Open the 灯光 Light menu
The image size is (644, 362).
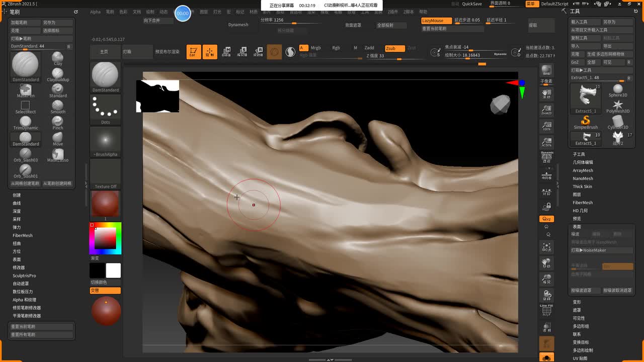coord(217,12)
